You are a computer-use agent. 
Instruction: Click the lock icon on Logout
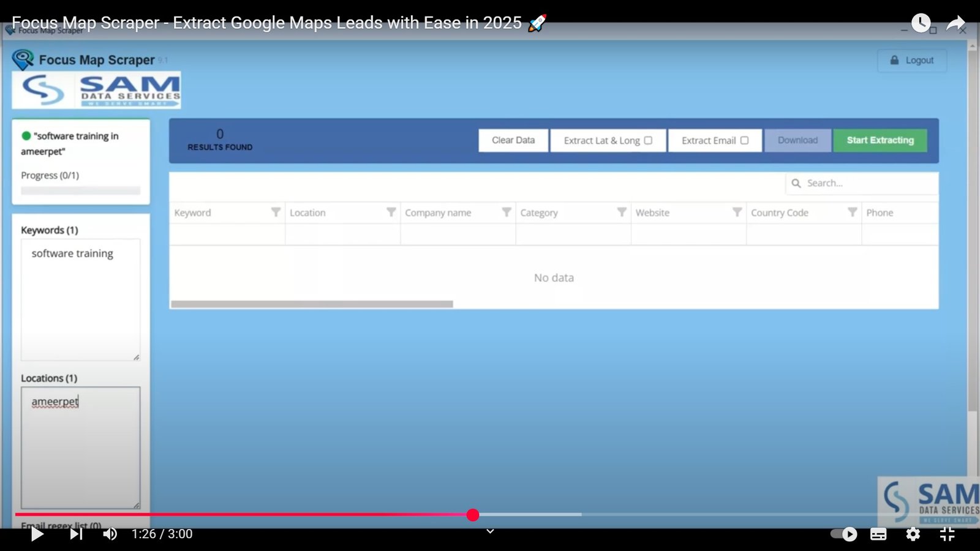click(894, 60)
